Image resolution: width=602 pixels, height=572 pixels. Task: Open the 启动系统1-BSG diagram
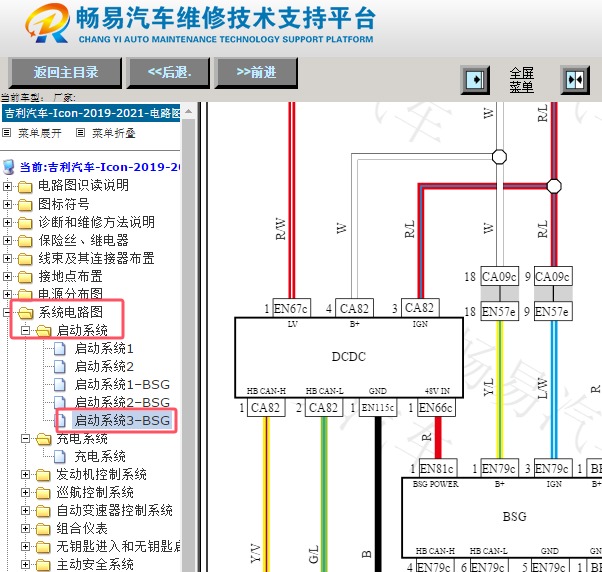point(122,385)
